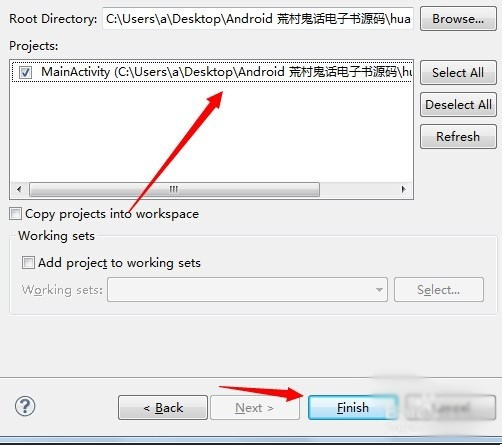The height and width of the screenshot is (445, 502).
Task: Click inside the Root Directory path field
Action: (x=258, y=19)
